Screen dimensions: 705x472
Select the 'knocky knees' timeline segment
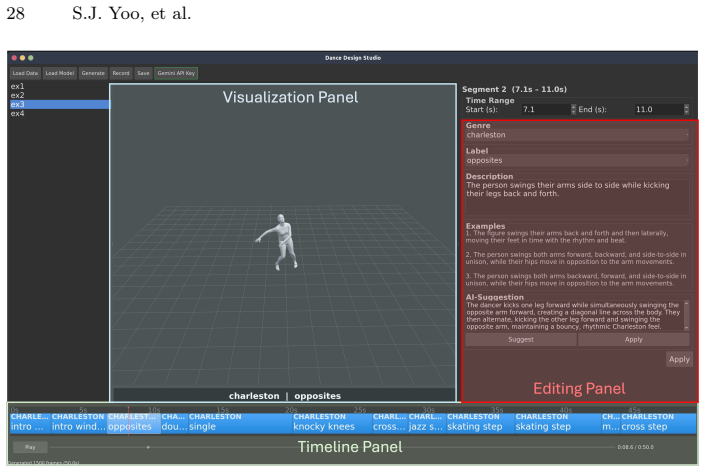(332, 423)
